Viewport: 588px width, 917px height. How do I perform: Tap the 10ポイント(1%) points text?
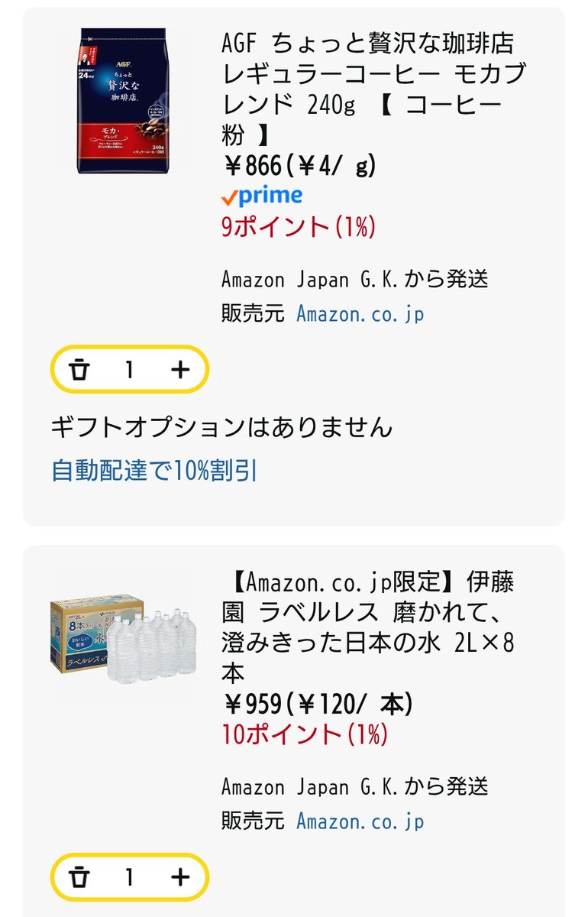[305, 734]
